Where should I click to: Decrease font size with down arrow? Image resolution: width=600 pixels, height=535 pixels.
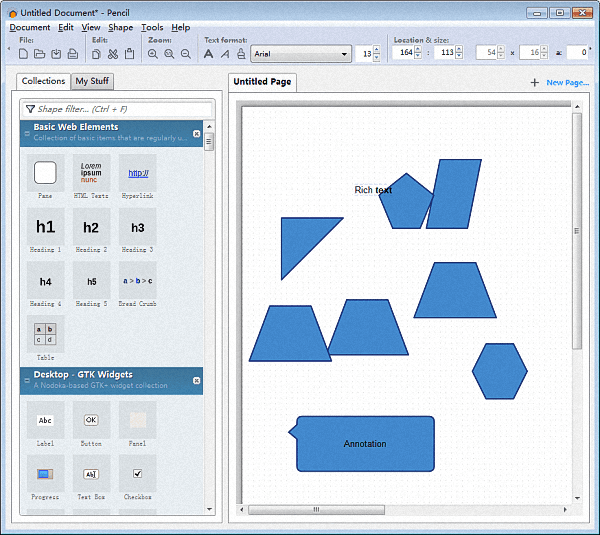pos(377,57)
